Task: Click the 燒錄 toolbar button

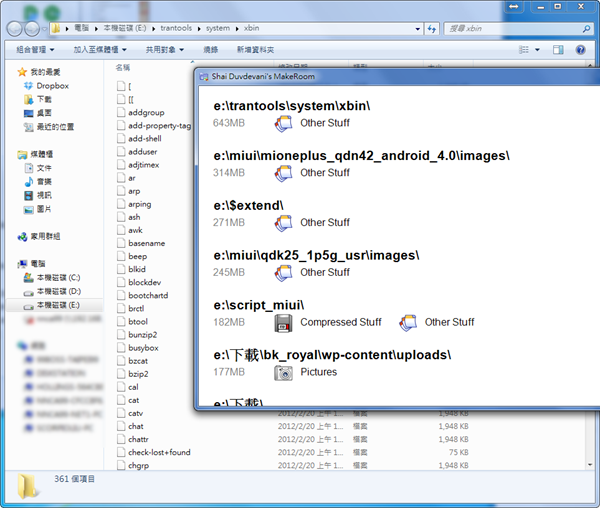Action: coord(210,50)
